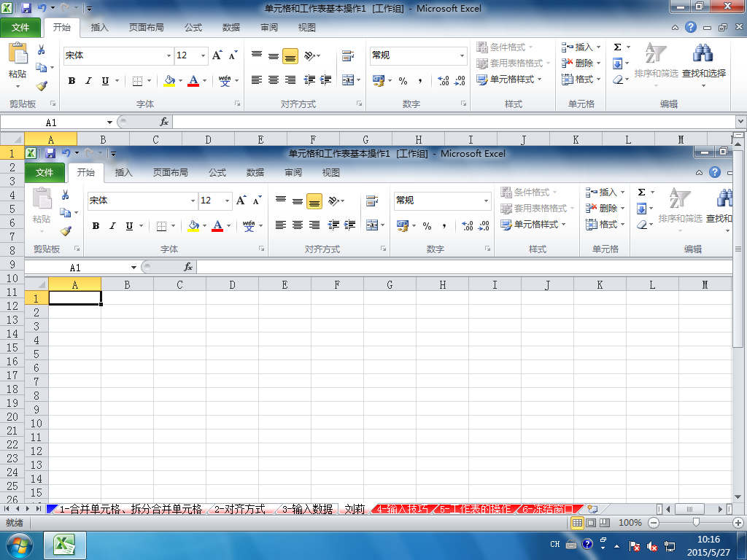
Task: Expand the Name Box A1 dropdown in main window
Action: pos(109,122)
